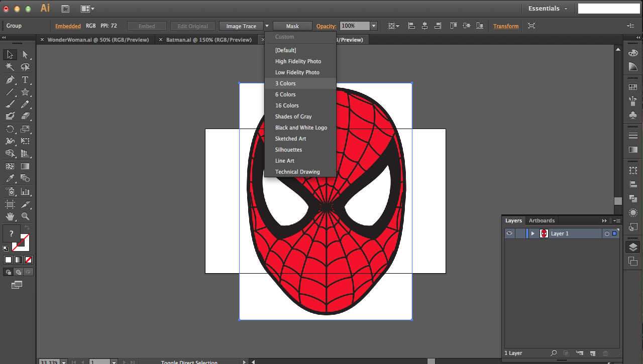
Task: Select the Lasso tool
Action: click(x=25, y=67)
